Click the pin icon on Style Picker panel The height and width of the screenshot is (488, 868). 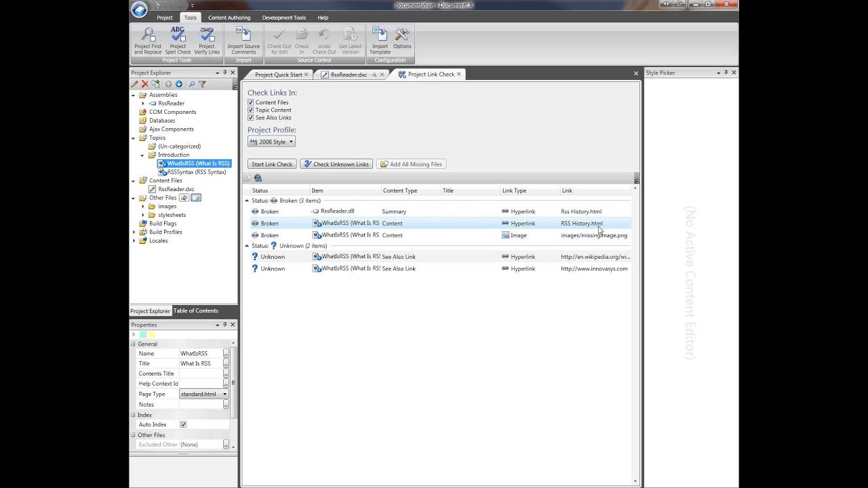(726, 73)
